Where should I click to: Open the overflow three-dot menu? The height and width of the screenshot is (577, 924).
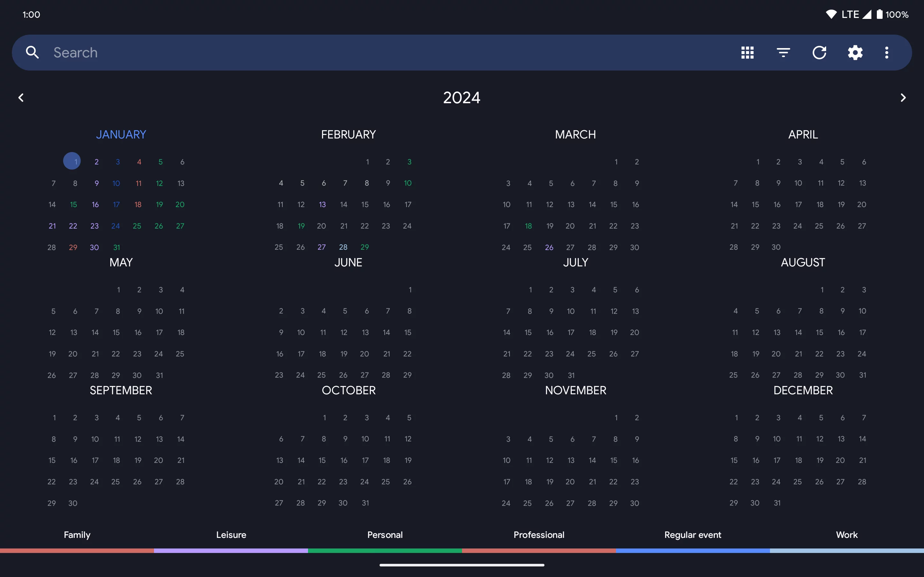(x=886, y=52)
